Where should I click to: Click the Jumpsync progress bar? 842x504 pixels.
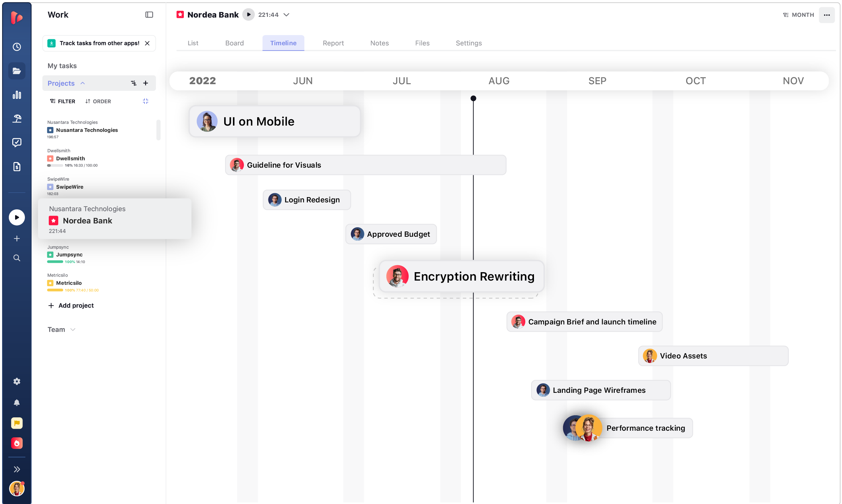pyautogui.click(x=55, y=262)
